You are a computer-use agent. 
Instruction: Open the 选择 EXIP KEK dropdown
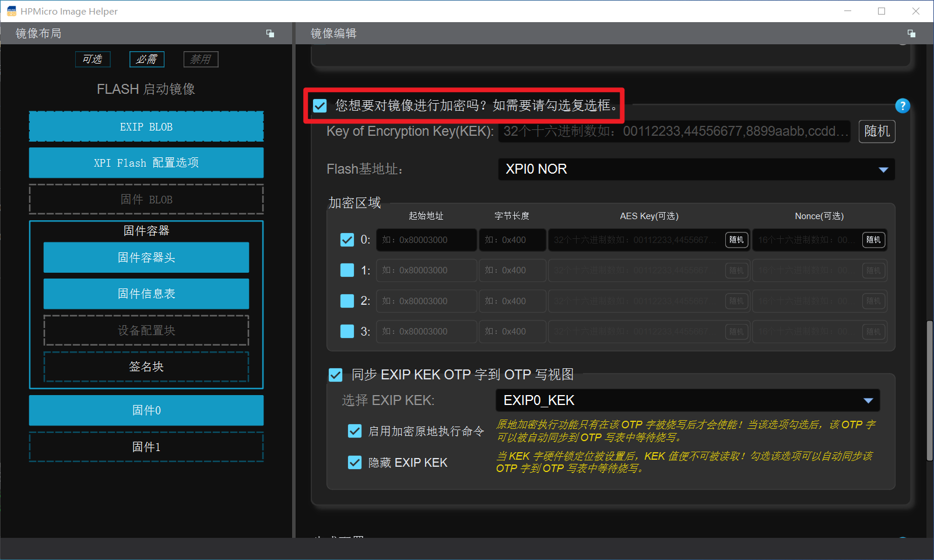point(687,400)
